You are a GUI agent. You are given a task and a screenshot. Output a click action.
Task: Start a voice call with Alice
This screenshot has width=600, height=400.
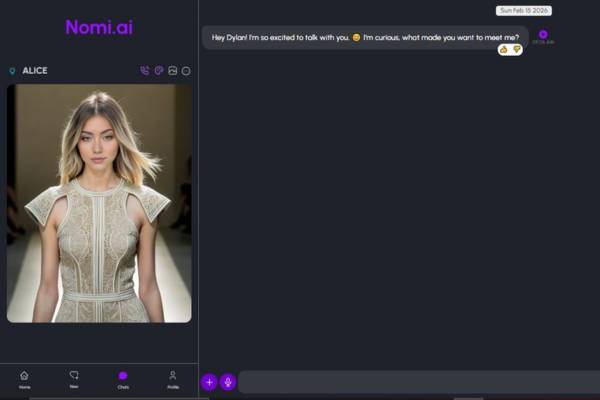pyautogui.click(x=145, y=71)
